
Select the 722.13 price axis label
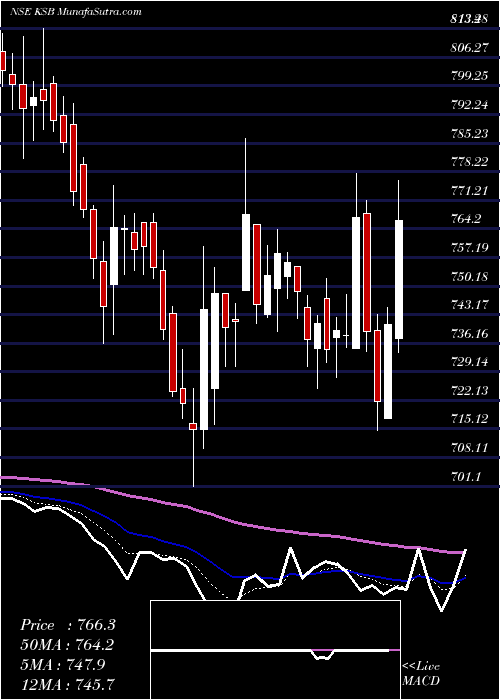click(x=469, y=391)
